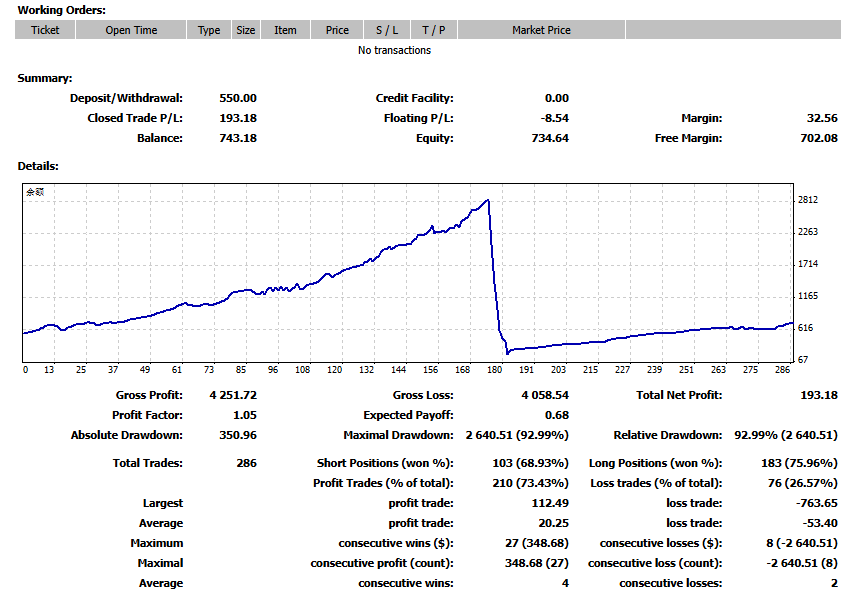Viewport: 861px width, 593px height.
Task: Click the peak of the balance curve
Action: [x=488, y=200]
